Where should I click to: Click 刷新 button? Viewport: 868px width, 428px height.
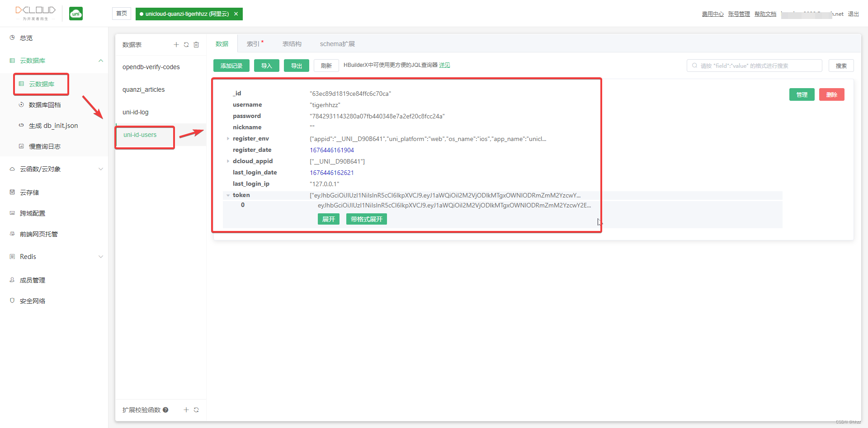(326, 66)
